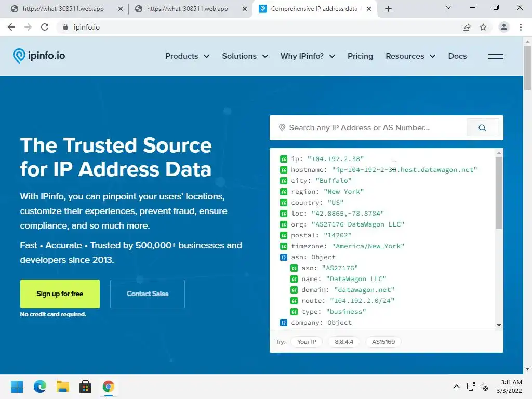Screen dimensions: 532x399
Task: Click the taskbar clock showing 3:11 AM
Action: tap(510, 387)
